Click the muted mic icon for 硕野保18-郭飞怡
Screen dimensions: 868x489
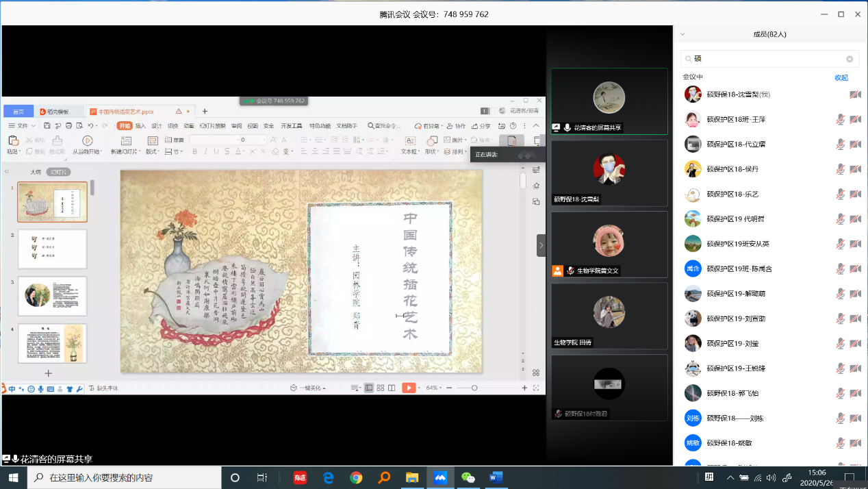point(840,393)
